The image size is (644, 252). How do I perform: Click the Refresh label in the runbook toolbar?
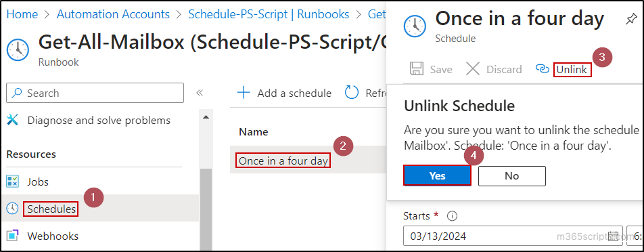[x=376, y=93]
